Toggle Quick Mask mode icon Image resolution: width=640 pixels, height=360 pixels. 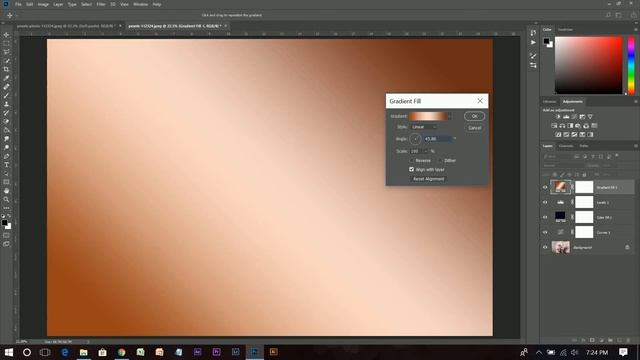pyautogui.click(x=7, y=236)
